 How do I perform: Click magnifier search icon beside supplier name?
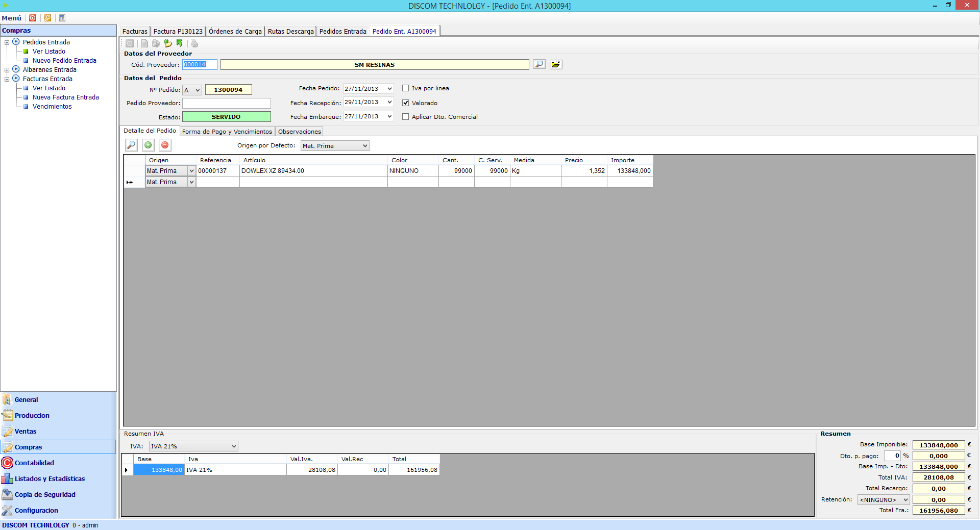pyautogui.click(x=539, y=64)
